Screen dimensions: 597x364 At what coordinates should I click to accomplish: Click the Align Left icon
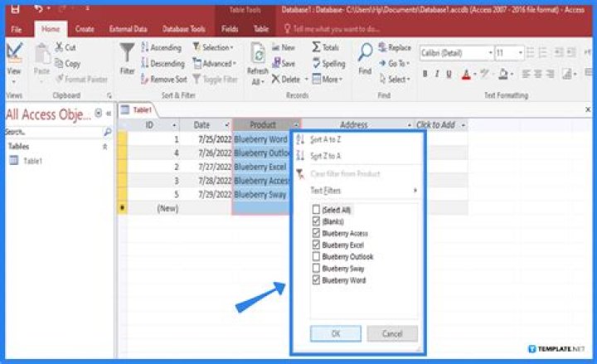click(527, 74)
